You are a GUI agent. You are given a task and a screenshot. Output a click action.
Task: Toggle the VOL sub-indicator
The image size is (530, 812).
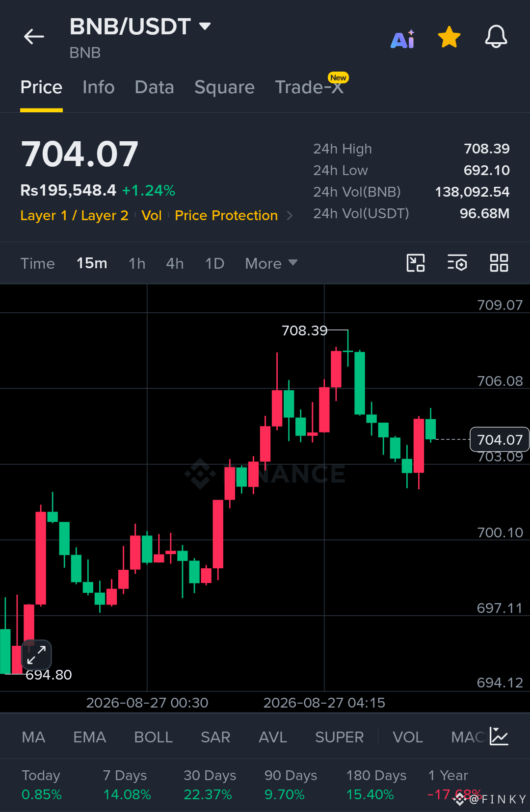pos(407,737)
